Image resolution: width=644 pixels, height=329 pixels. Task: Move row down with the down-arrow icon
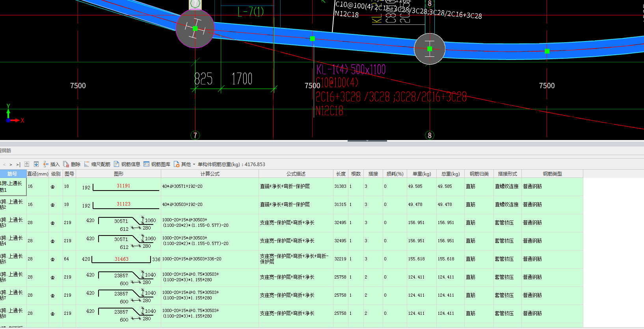(x=36, y=164)
